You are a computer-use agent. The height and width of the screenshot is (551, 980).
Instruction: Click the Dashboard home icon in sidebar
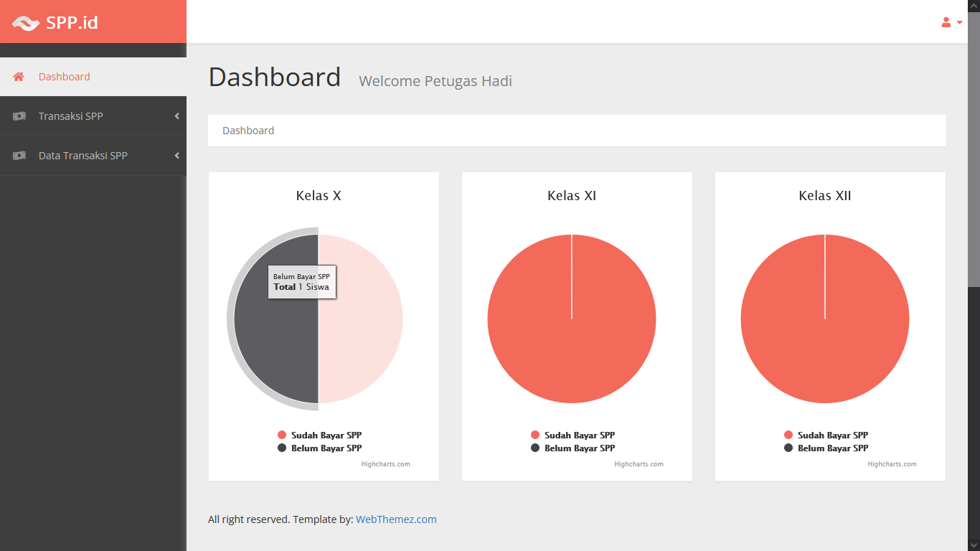click(19, 77)
